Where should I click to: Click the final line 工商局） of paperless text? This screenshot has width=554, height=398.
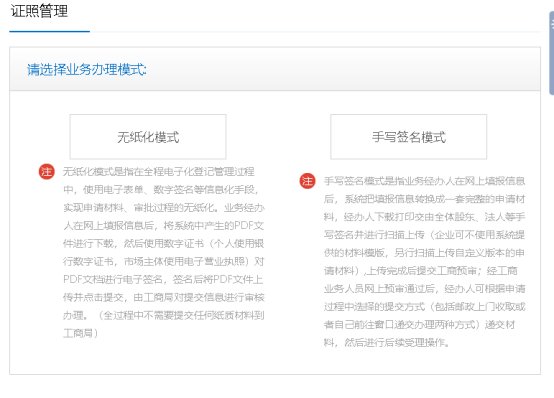[81, 333]
